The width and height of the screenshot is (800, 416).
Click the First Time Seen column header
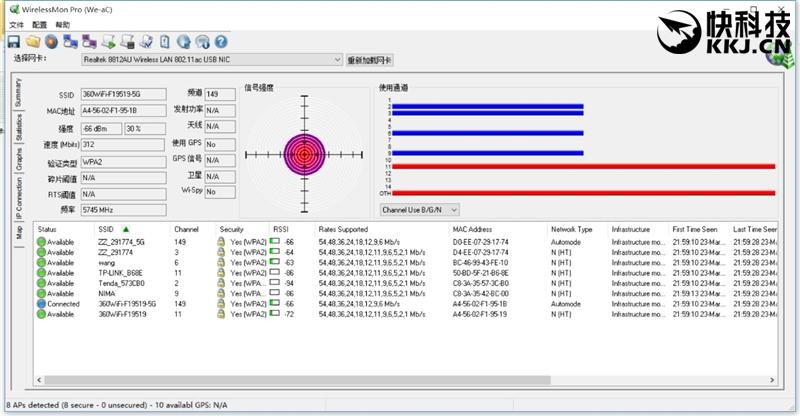point(698,229)
